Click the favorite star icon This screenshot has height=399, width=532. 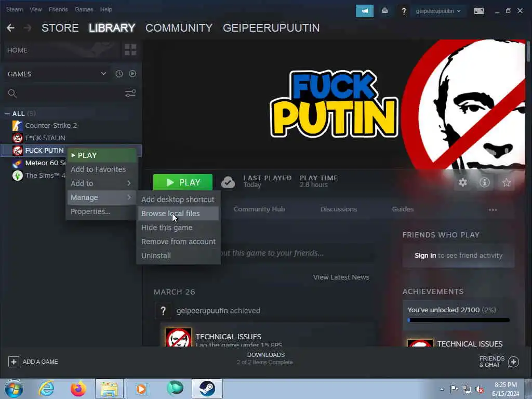coord(506,182)
